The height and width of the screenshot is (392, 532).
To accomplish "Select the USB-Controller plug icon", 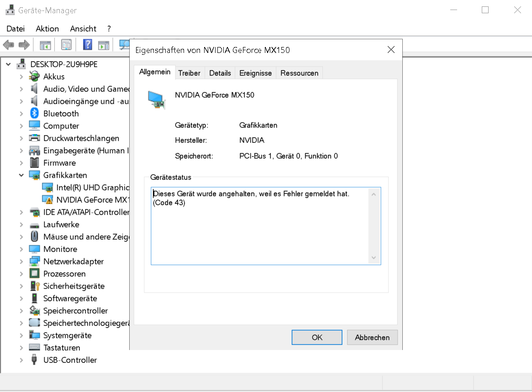I will click(x=34, y=360).
